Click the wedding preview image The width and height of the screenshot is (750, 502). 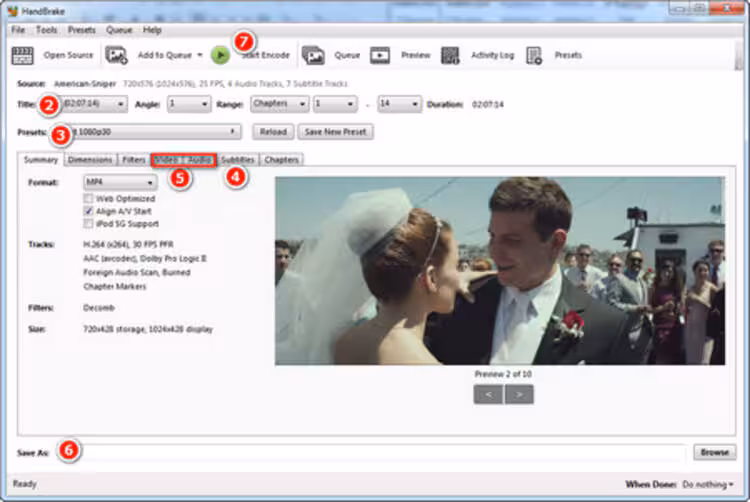click(x=500, y=271)
